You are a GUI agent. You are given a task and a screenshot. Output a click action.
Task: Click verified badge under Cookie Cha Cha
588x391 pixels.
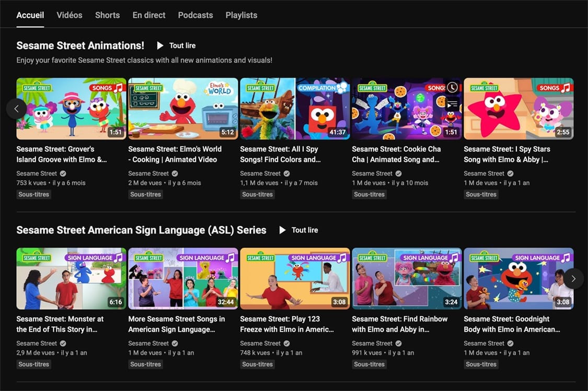[398, 174]
